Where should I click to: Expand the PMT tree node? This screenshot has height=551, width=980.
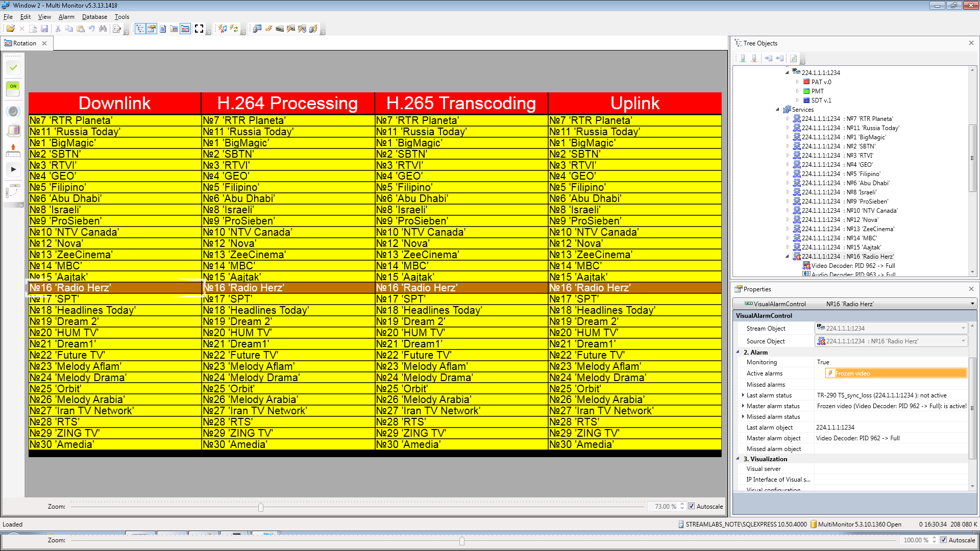click(x=797, y=91)
